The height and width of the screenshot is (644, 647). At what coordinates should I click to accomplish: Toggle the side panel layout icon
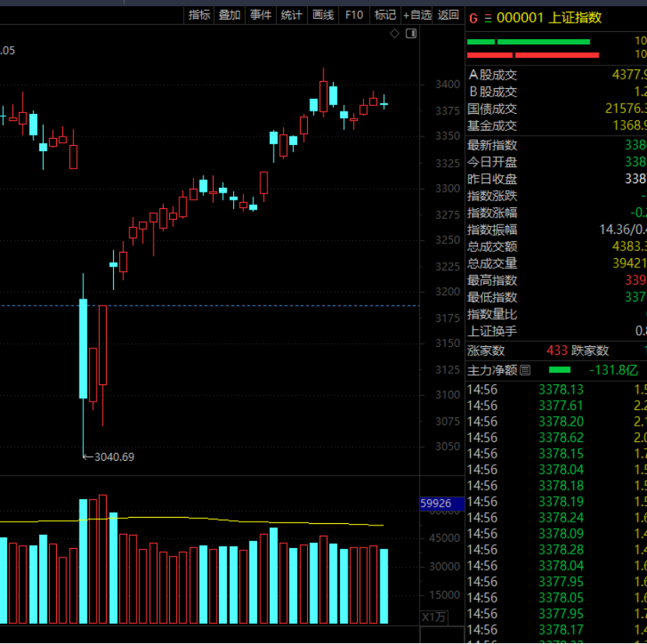pos(411,34)
